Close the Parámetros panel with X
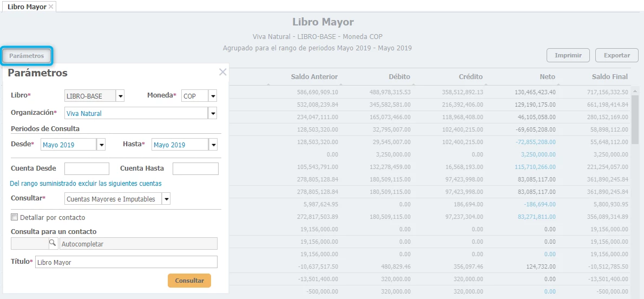The width and height of the screenshot is (644, 299). click(x=222, y=72)
